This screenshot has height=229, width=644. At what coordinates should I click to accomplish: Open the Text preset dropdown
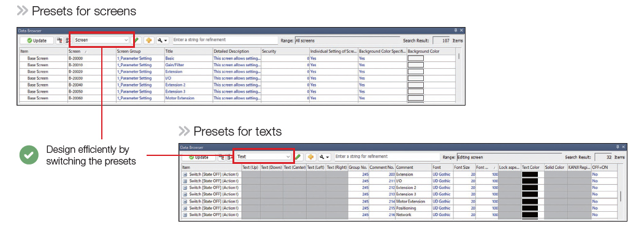(263, 157)
